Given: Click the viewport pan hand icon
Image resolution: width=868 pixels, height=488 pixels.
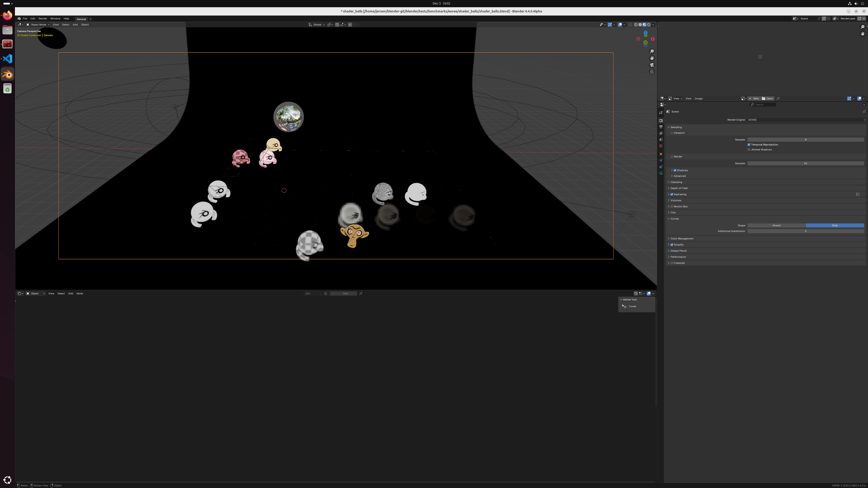Looking at the screenshot, I should tap(652, 58).
